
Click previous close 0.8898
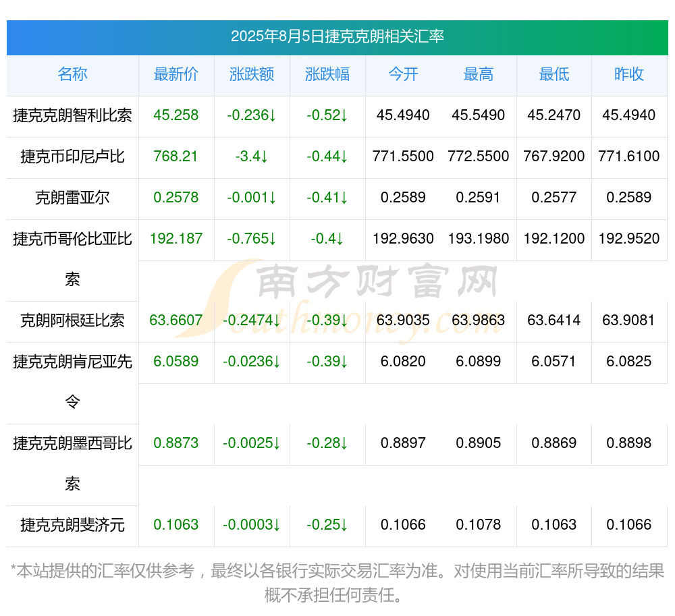(629, 443)
